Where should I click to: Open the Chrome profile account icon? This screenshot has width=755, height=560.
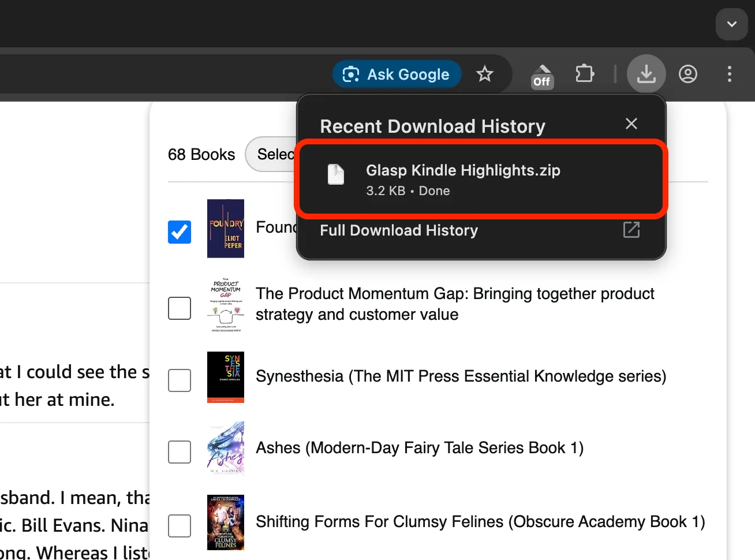pyautogui.click(x=688, y=74)
